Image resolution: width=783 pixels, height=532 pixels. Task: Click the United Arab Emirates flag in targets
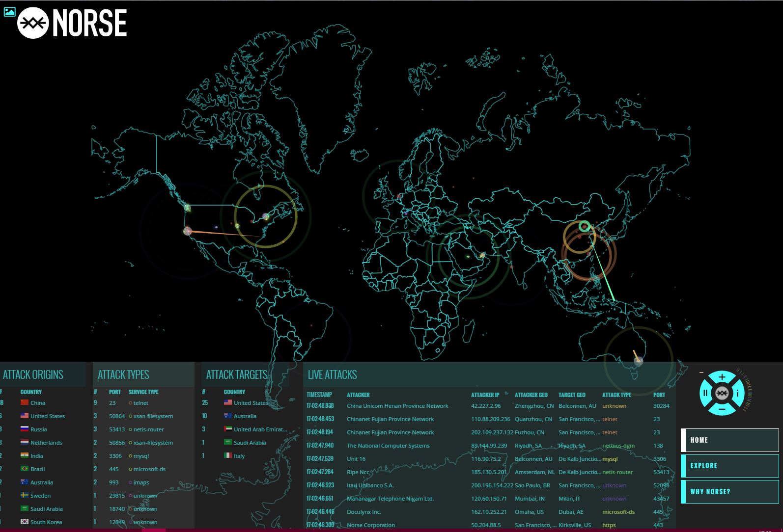(x=228, y=429)
